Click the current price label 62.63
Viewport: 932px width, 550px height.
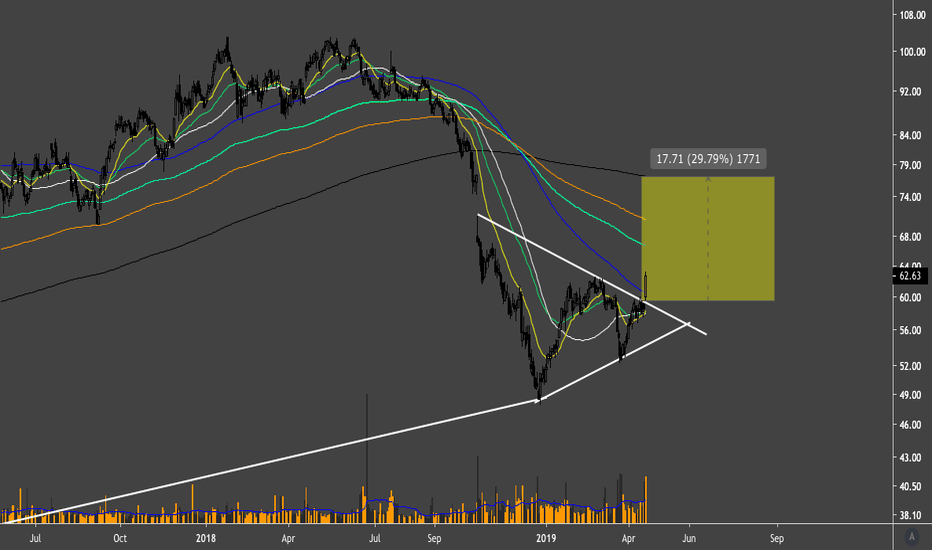pos(910,276)
